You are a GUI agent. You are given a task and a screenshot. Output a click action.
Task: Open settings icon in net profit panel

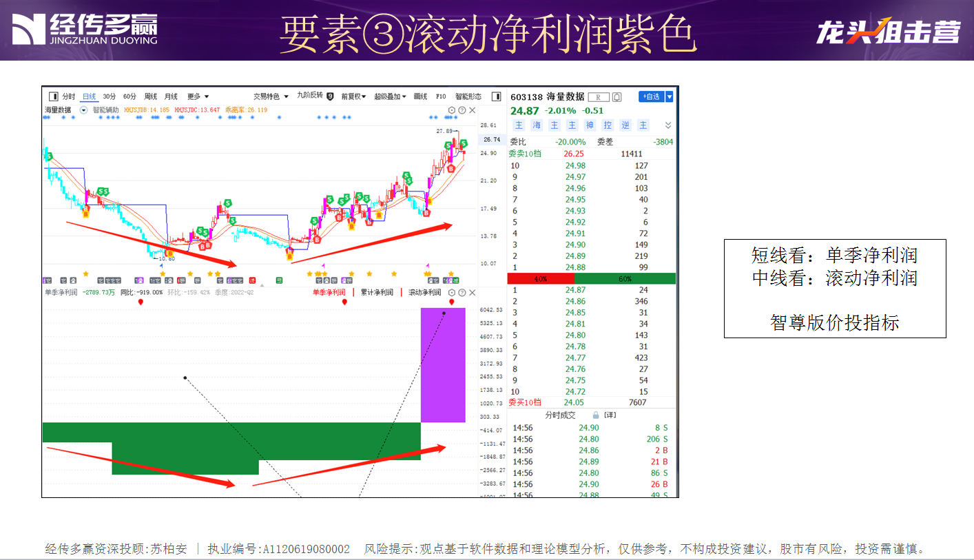(x=452, y=292)
